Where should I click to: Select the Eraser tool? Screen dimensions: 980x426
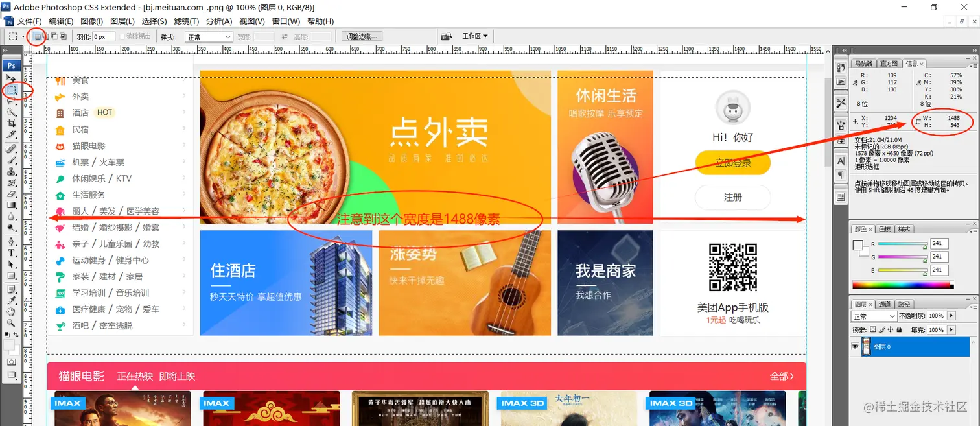point(12,194)
